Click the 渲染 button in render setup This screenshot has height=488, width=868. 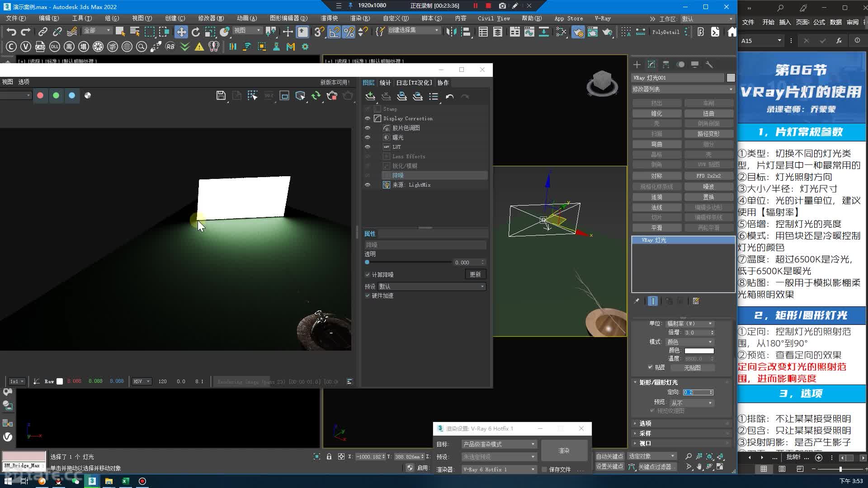564,450
